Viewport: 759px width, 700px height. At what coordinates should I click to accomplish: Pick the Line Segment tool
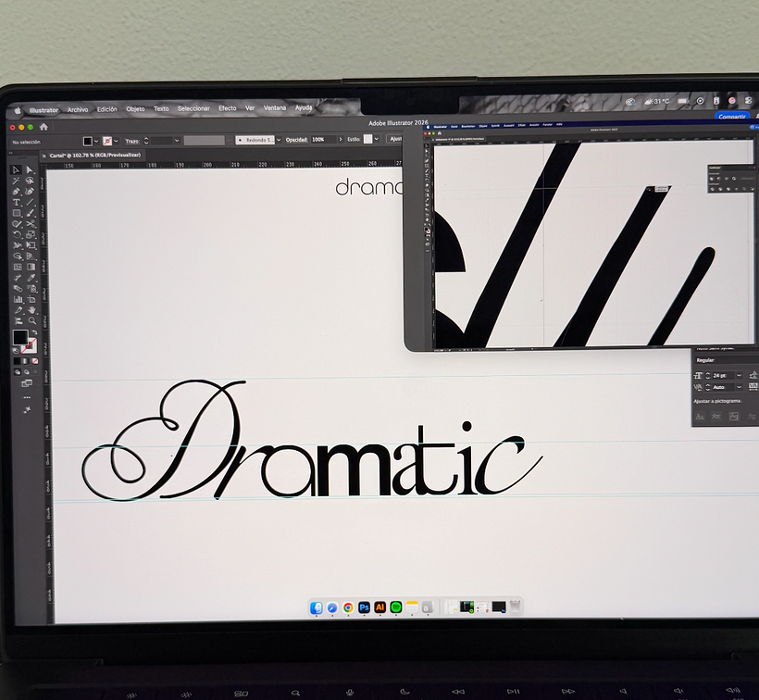click(30, 203)
